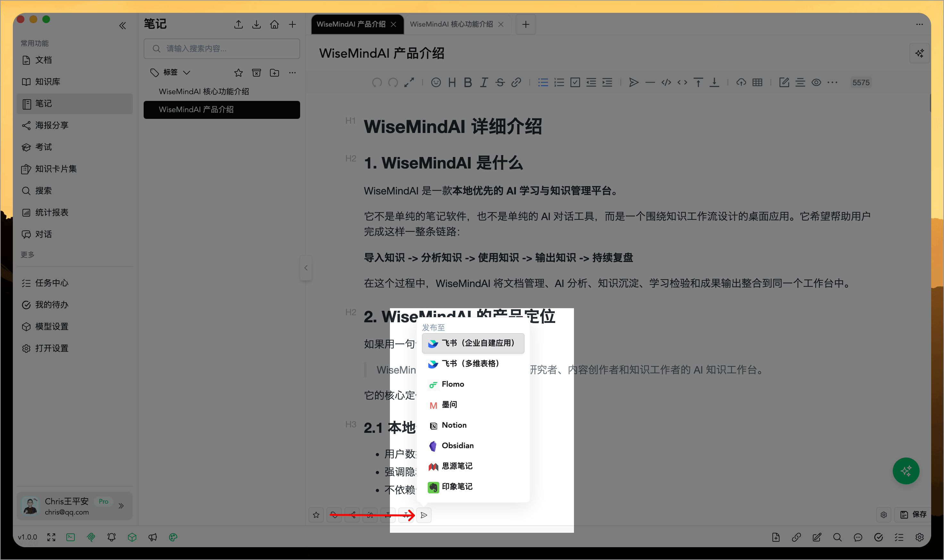944x560 pixels.
Task: Insert an emoji from the editor toolbar
Action: 436,82
